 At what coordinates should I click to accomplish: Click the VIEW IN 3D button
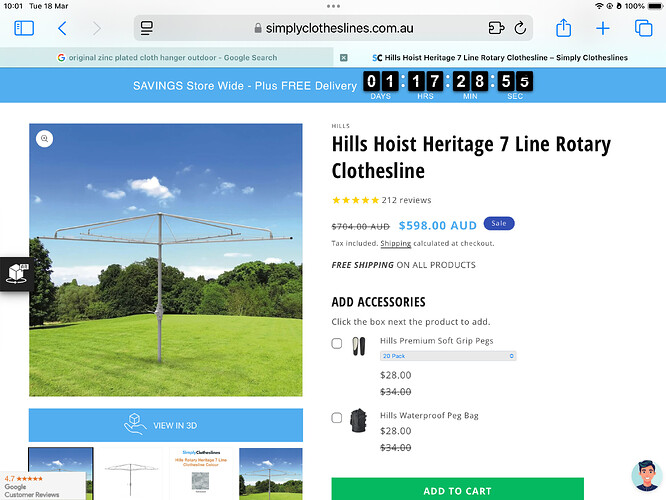pos(166,425)
